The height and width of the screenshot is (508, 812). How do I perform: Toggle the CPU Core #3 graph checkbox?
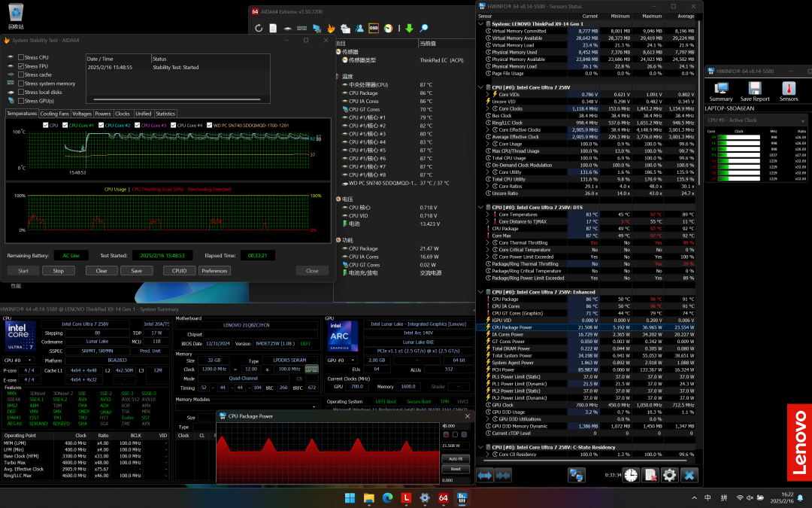138,125
